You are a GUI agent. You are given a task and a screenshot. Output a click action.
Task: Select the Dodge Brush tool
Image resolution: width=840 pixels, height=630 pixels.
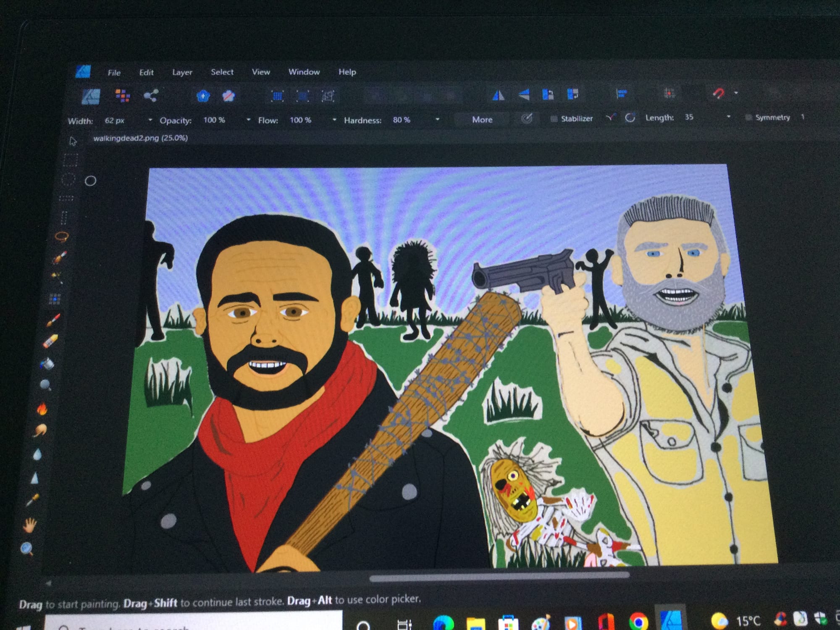(x=45, y=385)
